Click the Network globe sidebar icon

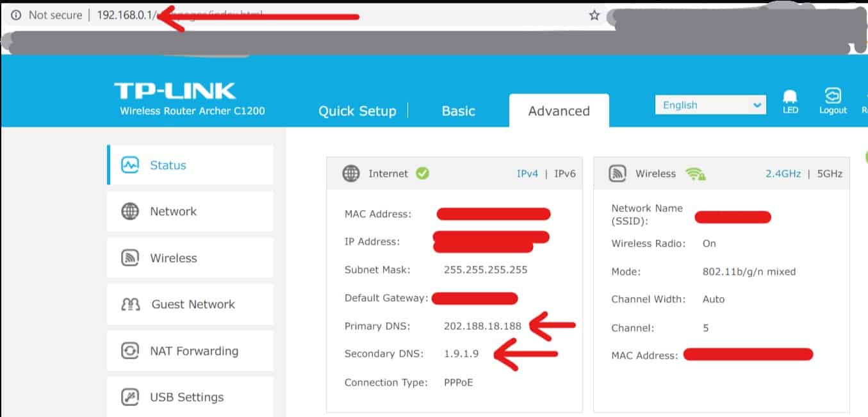(130, 211)
